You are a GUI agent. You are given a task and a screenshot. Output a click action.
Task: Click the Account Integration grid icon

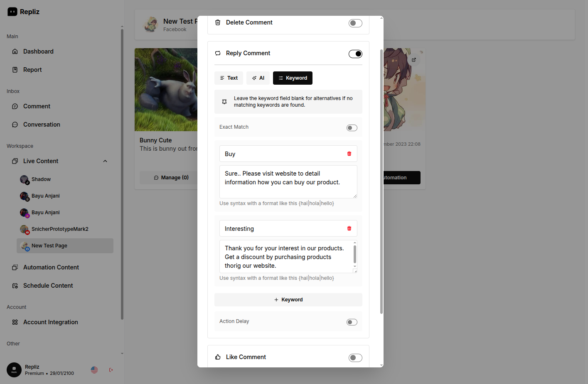tap(15, 322)
